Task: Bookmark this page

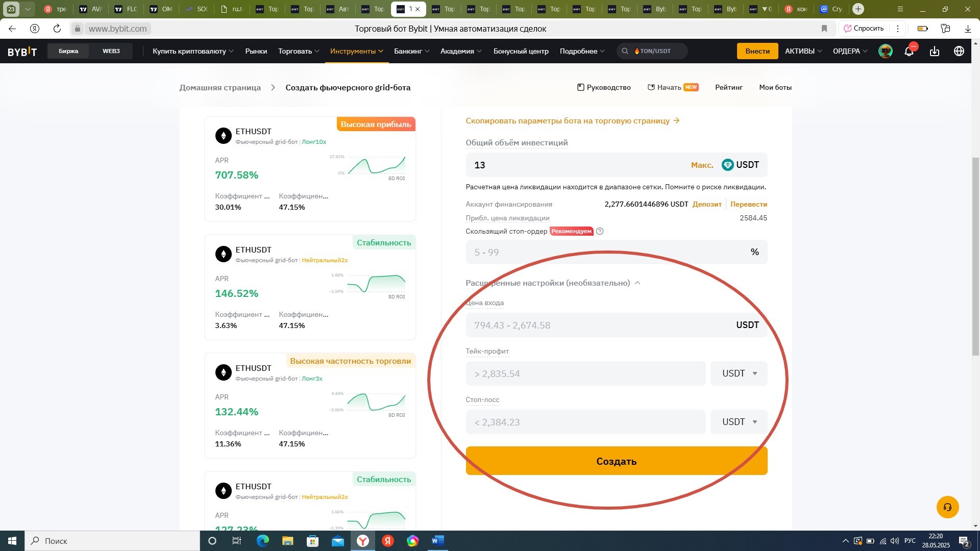Action: pyautogui.click(x=824, y=29)
